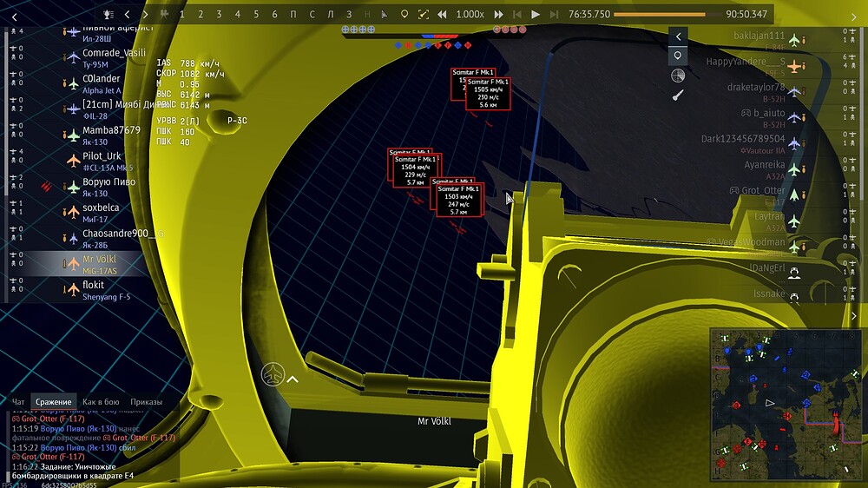
Task: Click the Mr Völkl spectated player label
Action: (434, 421)
